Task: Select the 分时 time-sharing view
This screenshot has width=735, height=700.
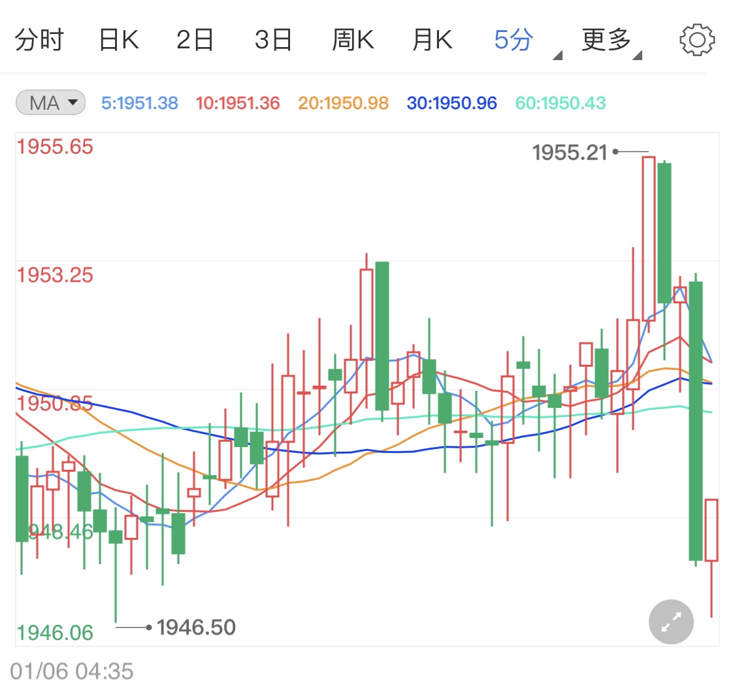Action: (x=39, y=39)
